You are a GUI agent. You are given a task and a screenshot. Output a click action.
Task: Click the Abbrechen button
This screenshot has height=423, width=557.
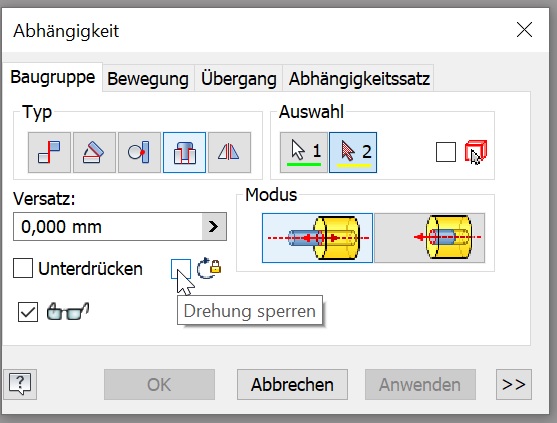(292, 384)
